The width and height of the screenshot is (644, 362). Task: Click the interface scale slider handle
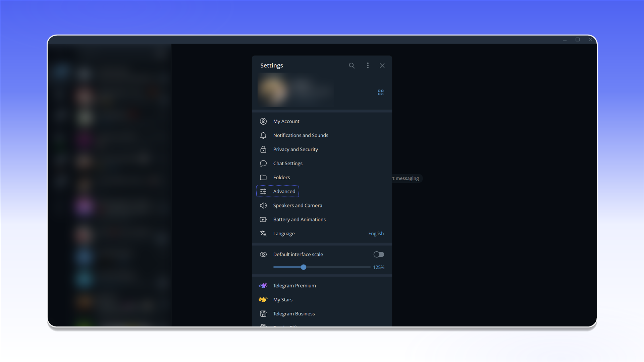pyautogui.click(x=304, y=267)
